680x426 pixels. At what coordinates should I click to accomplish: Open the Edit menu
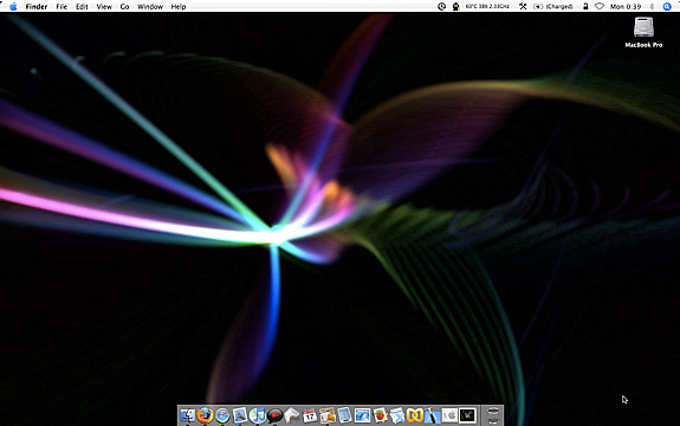tap(82, 7)
